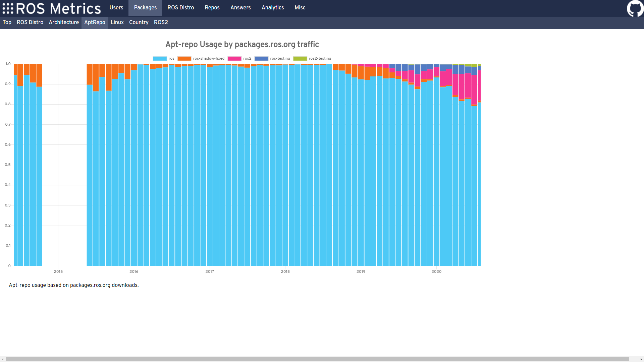The width and height of the screenshot is (644, 362).
Task: Open the Analytics menu
Action: 273,8
